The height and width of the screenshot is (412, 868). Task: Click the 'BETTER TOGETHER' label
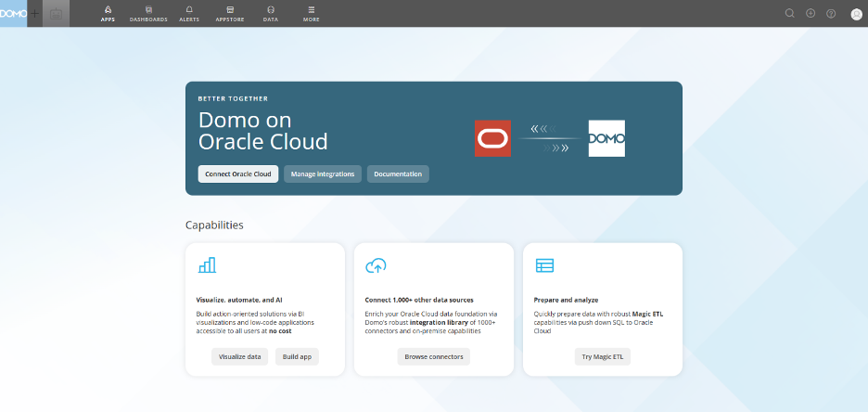[x=233, y=98]
